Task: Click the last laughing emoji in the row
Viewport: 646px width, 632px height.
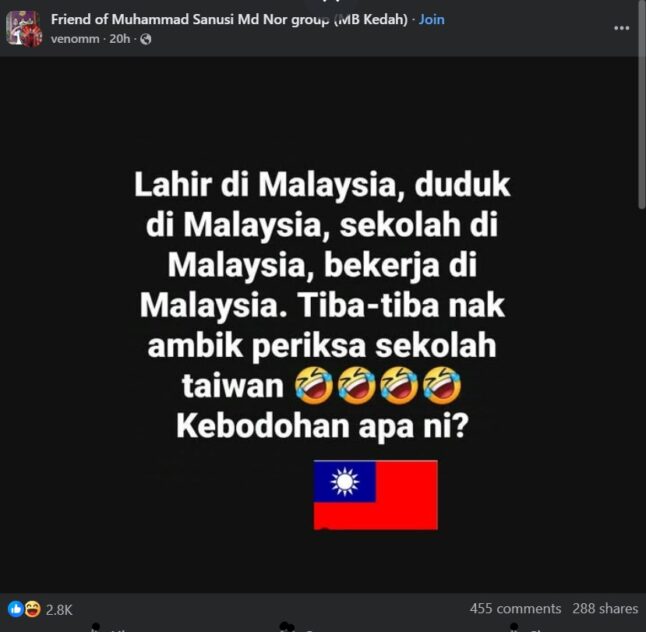Action: click(442, 385)
